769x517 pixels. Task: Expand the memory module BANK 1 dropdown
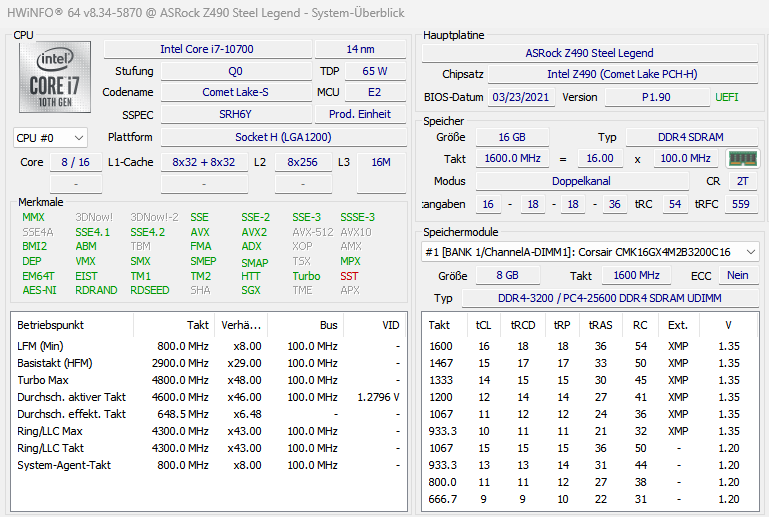point(590,252)
